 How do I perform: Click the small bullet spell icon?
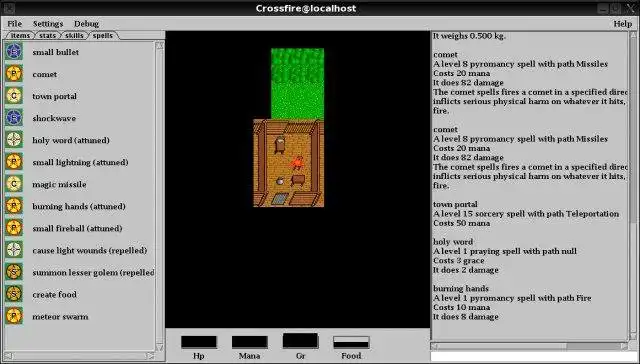point(14,52)
